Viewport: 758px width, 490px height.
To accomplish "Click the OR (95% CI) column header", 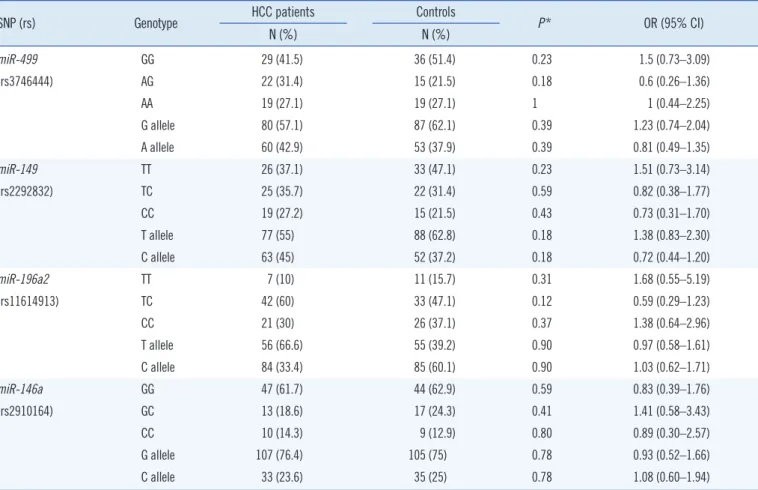I will (673, 23).
